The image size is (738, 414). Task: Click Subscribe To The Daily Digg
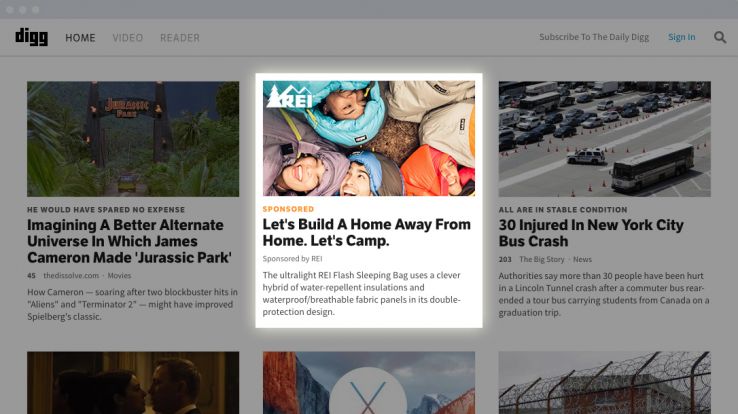tap(594, 37)
